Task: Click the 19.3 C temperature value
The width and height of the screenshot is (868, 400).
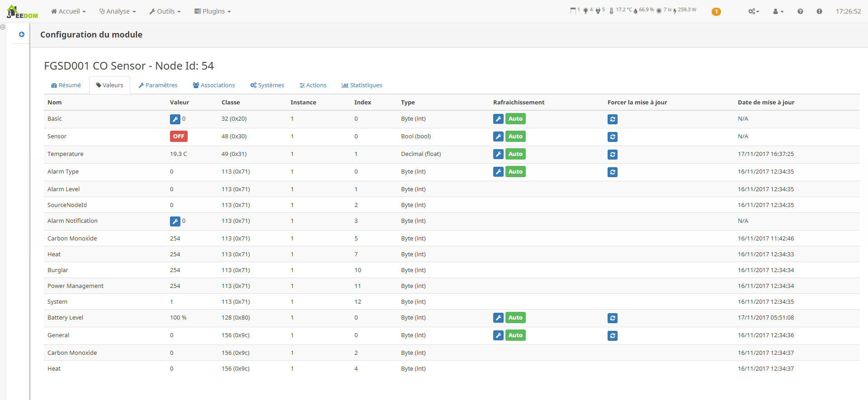Action: [x=179, y=154]
